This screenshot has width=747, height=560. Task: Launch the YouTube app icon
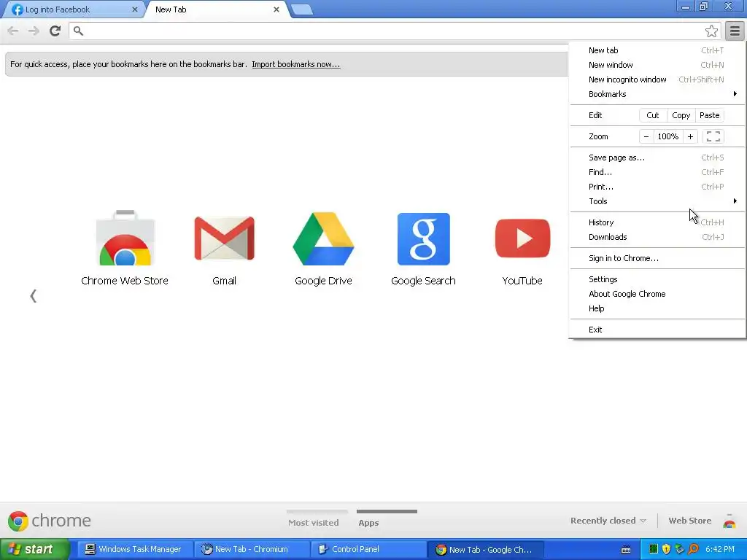coord(522,238)
